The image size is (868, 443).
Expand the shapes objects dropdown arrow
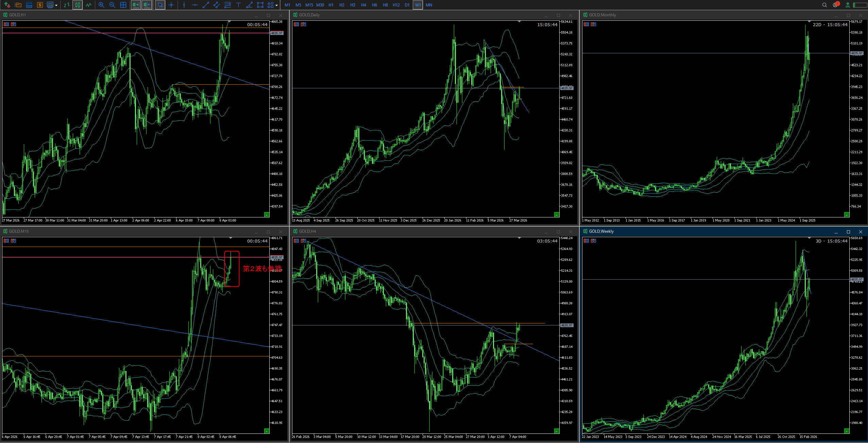tap(276, 5)
